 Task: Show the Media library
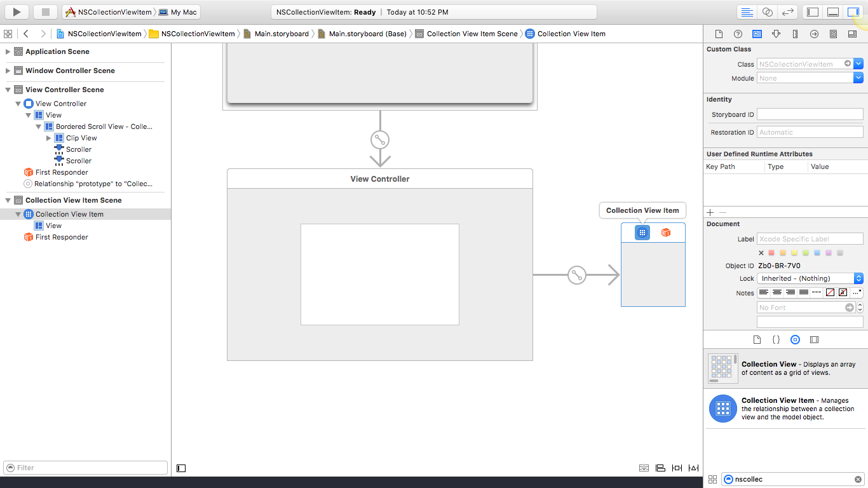coord(814,339)
